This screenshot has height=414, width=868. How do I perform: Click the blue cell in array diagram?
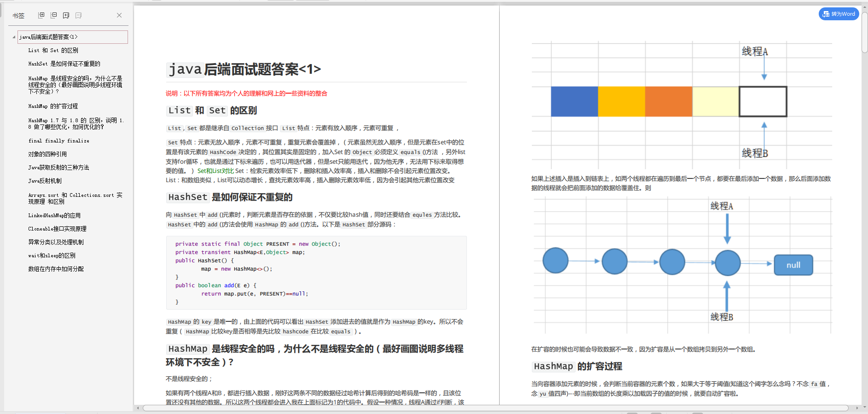tap(574, 101)
